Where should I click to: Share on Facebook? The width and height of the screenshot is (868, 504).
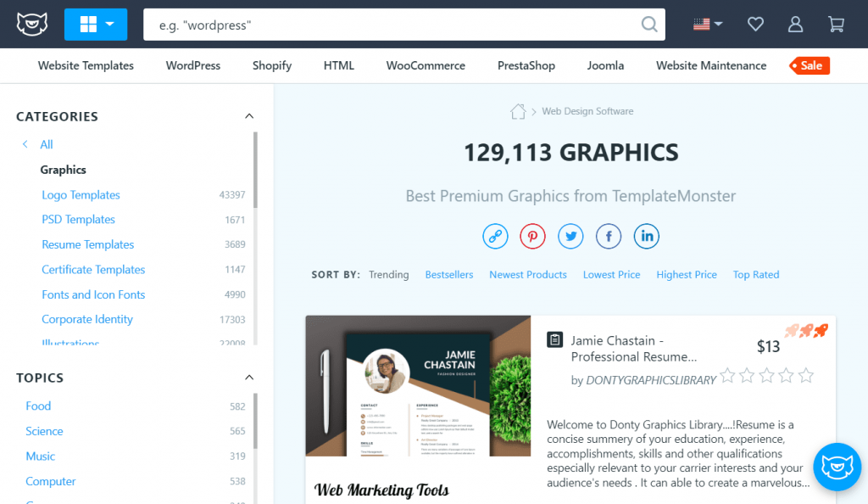609,237
